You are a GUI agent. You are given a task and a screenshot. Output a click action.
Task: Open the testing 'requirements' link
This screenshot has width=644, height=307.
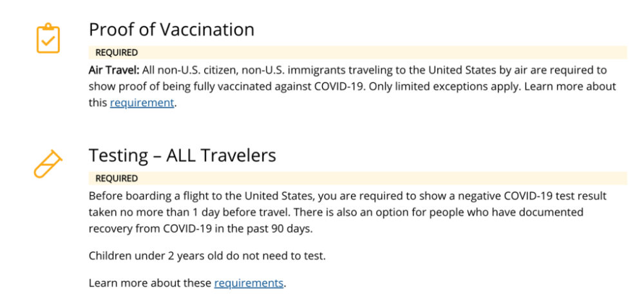pos(249,283)
